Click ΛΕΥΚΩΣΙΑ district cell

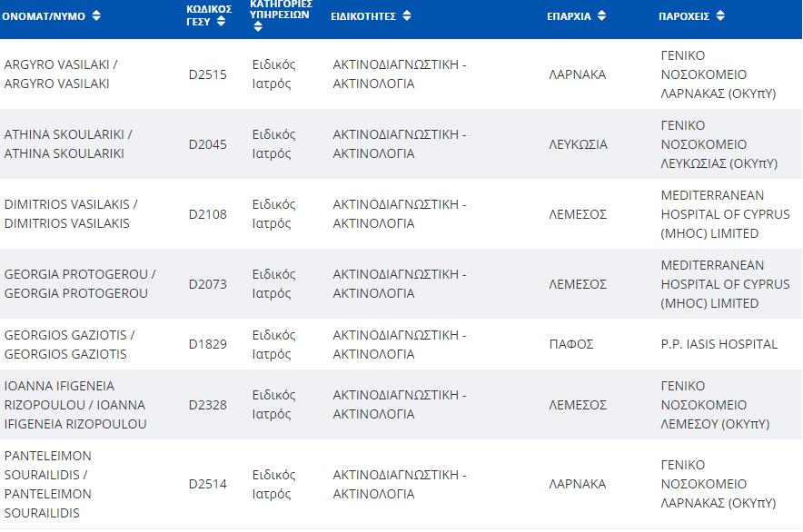579,144
